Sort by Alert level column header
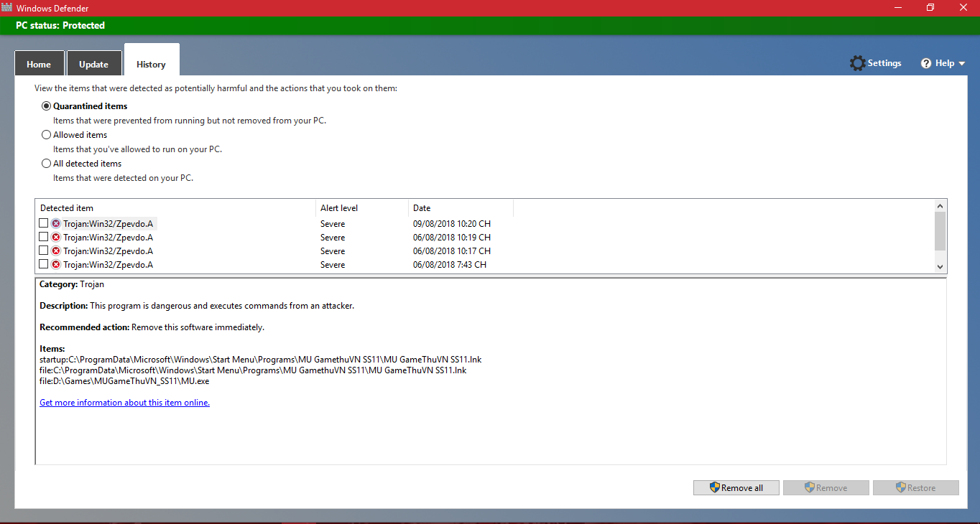980x524 pixels. tap(362, 208)
